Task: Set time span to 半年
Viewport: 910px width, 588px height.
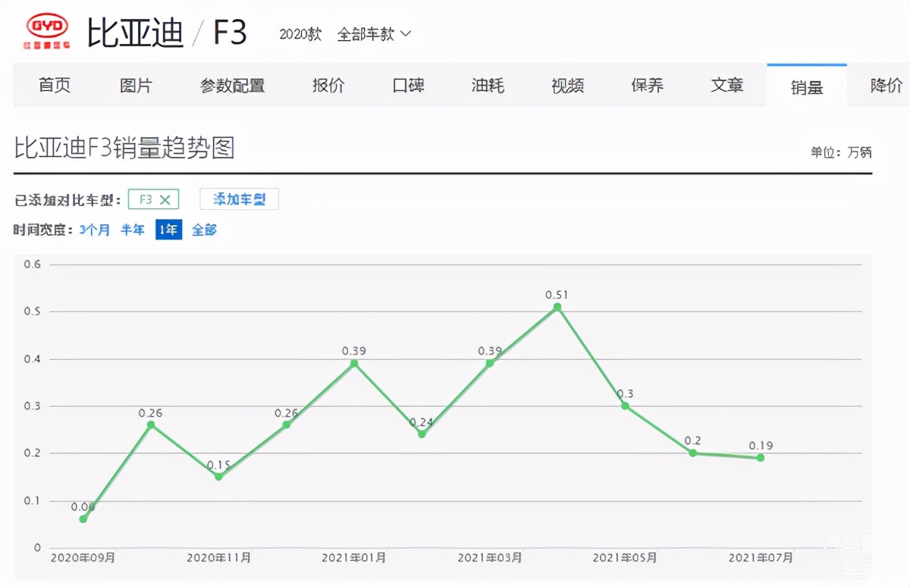Action: [133, 230]
